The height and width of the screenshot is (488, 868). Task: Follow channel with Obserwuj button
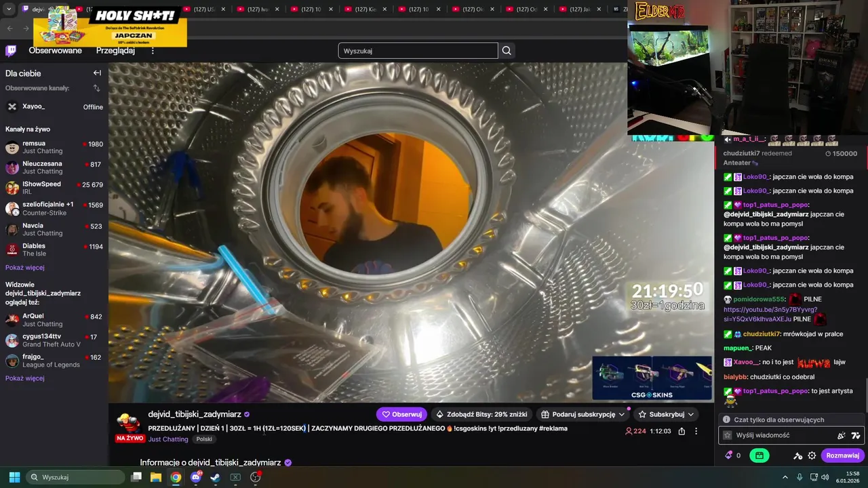(401, 414)
